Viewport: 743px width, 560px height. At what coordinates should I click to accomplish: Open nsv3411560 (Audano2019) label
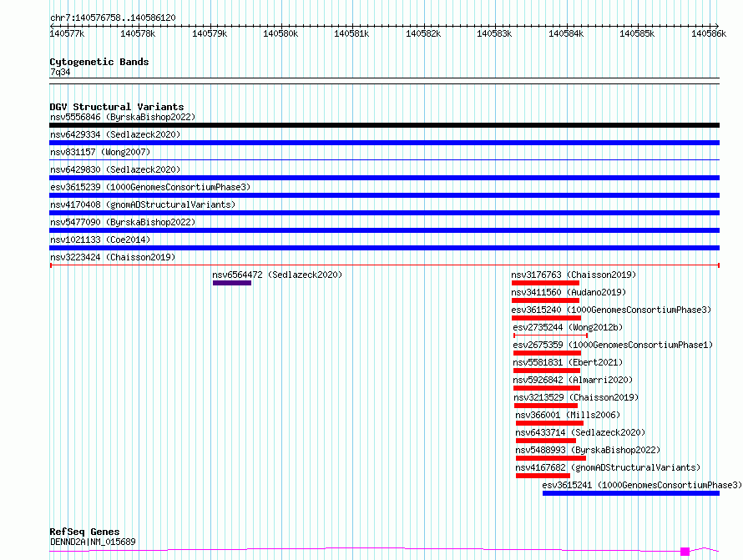(569, 292)
